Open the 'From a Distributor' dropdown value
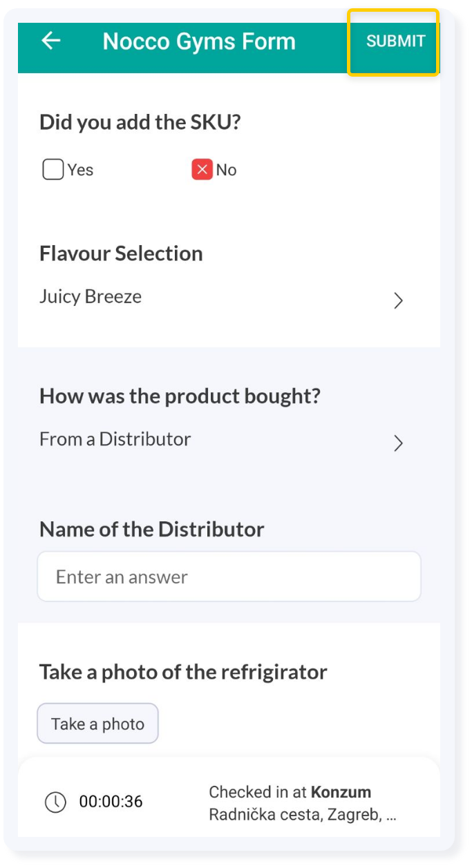Viewport: 472px width, 868px height. pyautogui.click(x=115, y=439)
